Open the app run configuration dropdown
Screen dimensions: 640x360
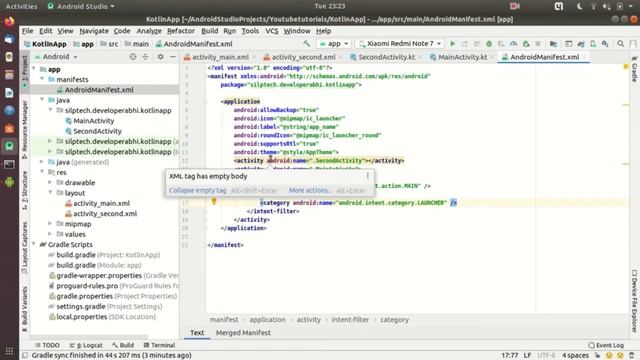pos(333,44)
